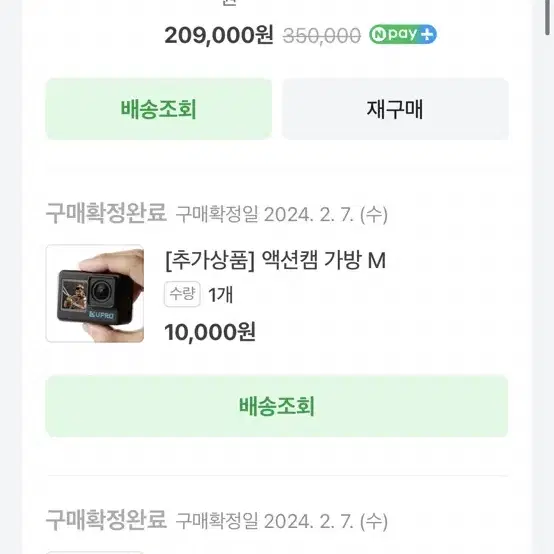554x554 pixels.
Task: Tap the Npay plus badge
Action: pyautogui.click(x=403, y=34)
